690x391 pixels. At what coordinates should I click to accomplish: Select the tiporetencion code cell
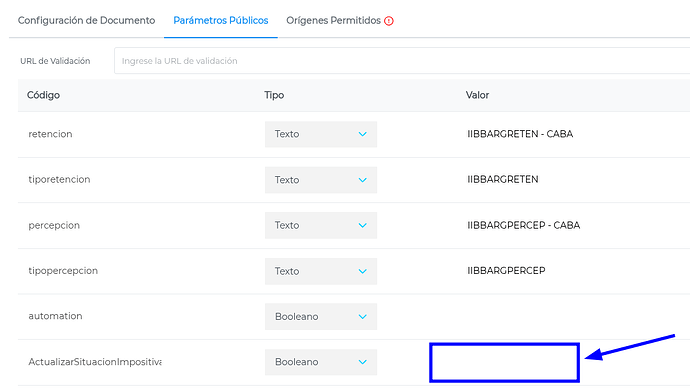point(59,179)
